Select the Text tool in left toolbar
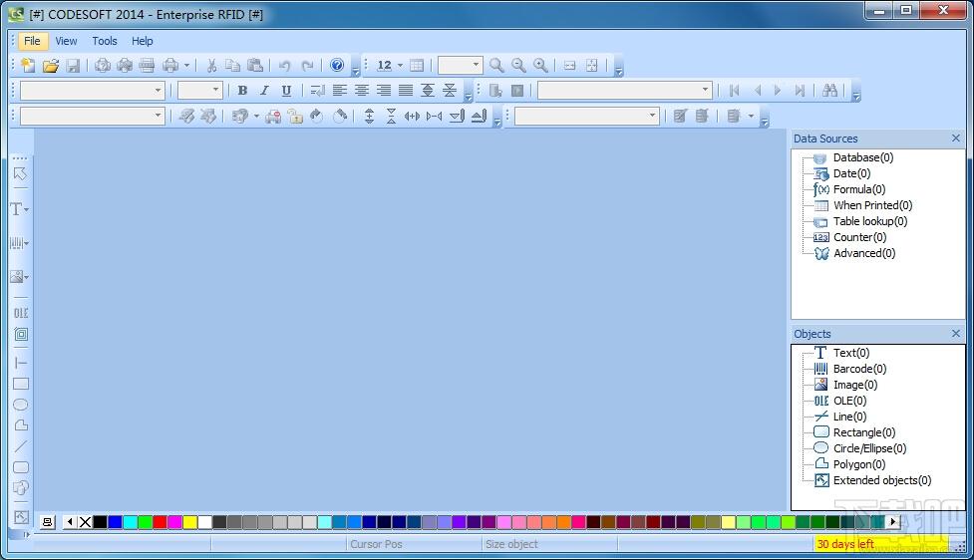The height and width of the screenshot is (560, 974). (x=16, y=209)
